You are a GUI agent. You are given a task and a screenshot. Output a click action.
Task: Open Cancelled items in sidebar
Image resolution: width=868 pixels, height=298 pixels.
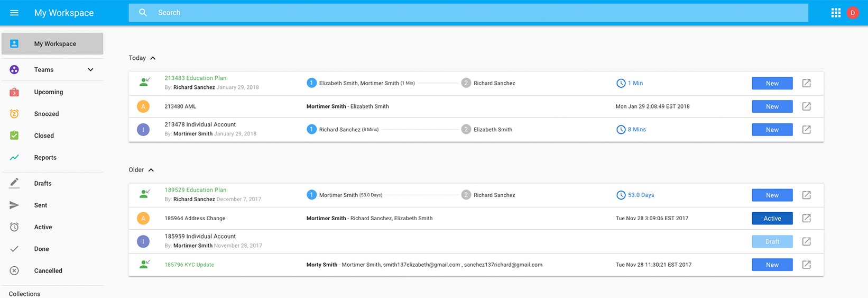(48, 271)
